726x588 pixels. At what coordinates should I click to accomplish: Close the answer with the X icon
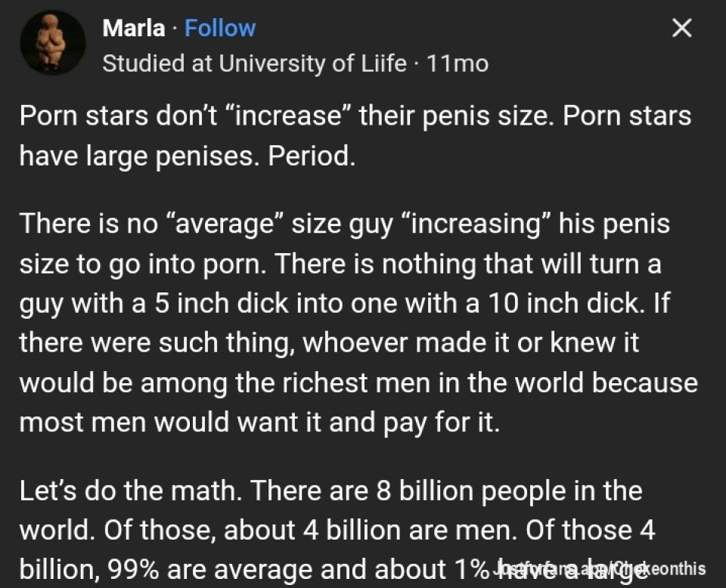pos(681,29)
